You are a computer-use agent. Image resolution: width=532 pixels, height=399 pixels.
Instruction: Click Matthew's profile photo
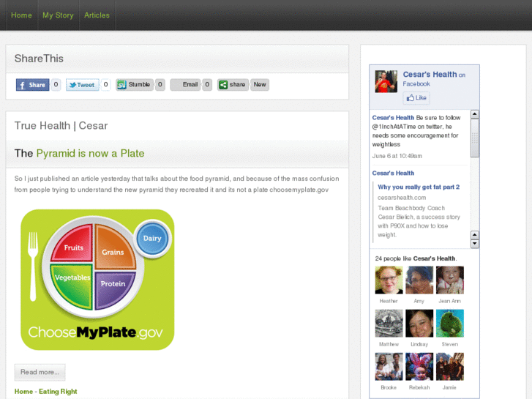pos(389,324)
